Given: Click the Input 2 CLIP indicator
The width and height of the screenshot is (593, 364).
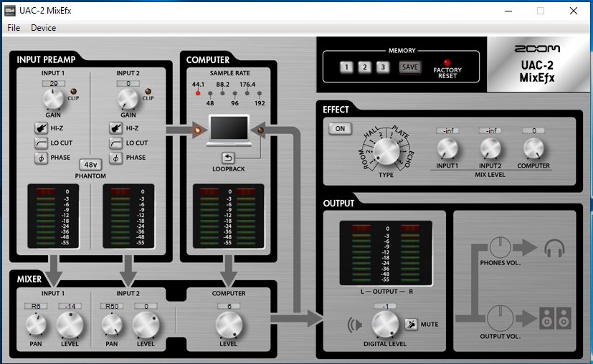Looking at the screenshot, I should 148,92.
